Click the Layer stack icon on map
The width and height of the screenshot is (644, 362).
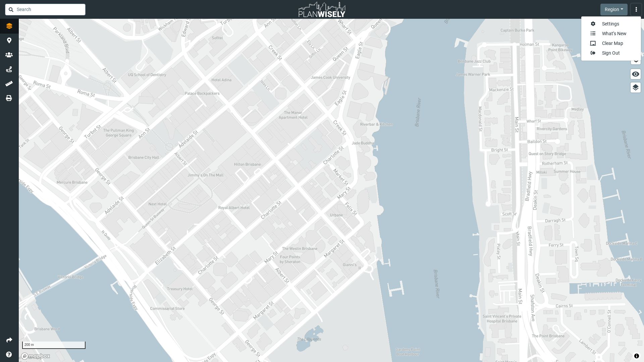(636, 87)
